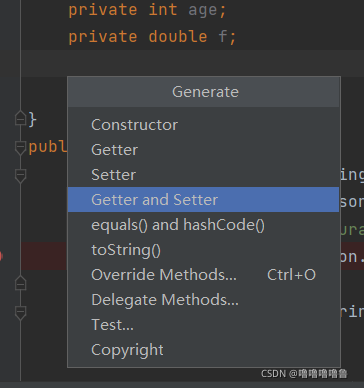Select the highlighted Getter and Setter item
Viewport: 364px width, 388px height.
pyautogui.click(x=203, y=200)
